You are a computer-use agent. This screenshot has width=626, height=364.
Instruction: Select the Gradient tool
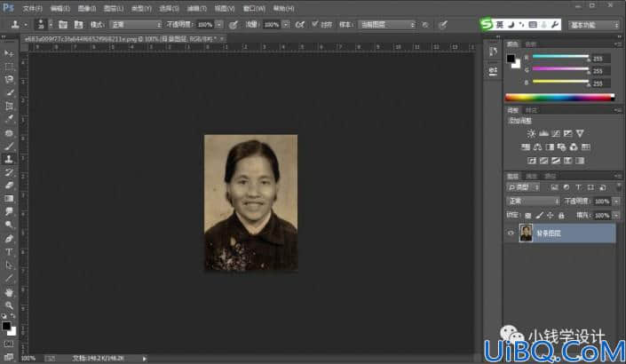[9, 199]
